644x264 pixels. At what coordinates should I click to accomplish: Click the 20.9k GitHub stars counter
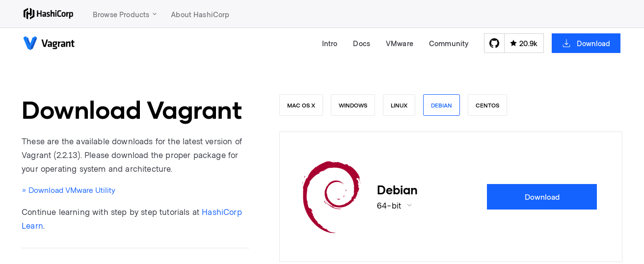click(x=524, y=43)
